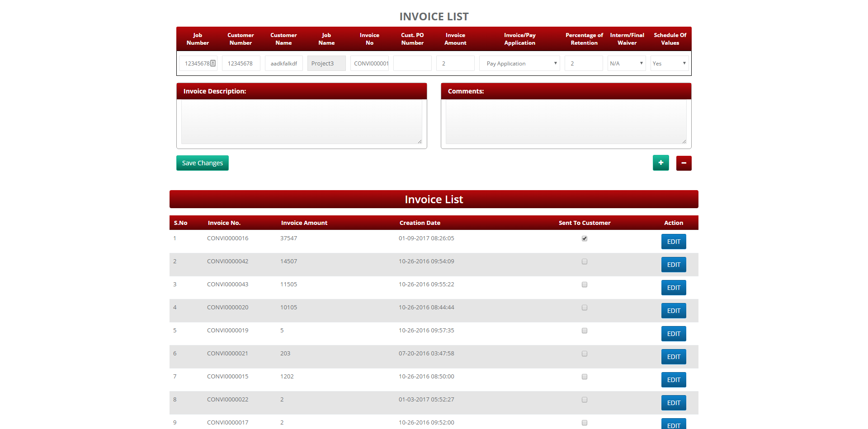Edit invoice CONVI0000016
This screenshot has height=429, width=868.
[674, 242]
